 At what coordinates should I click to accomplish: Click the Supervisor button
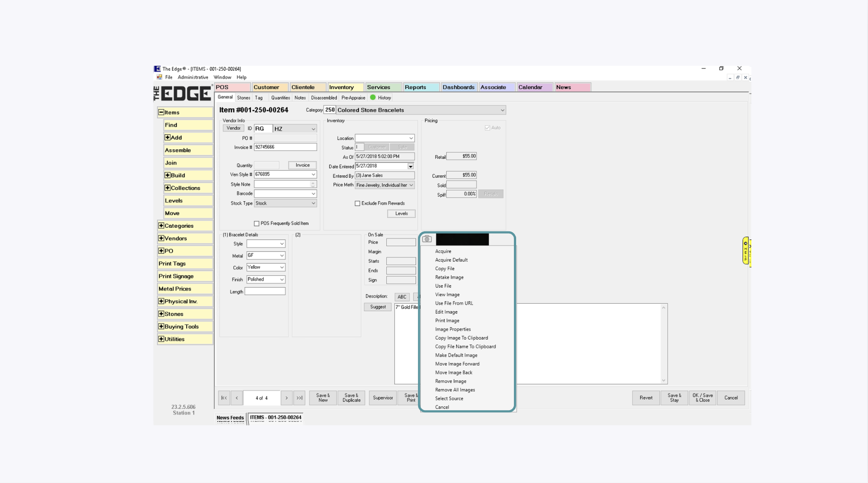pos(382,398)
